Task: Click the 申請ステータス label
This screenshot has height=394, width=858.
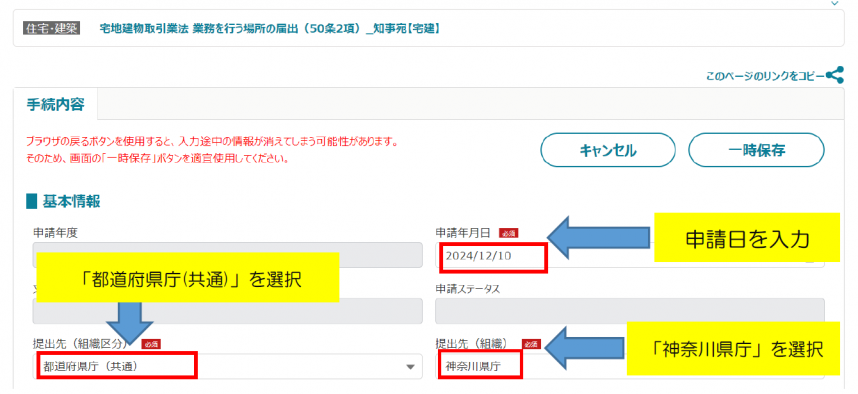Action: (x=467, y=289)
